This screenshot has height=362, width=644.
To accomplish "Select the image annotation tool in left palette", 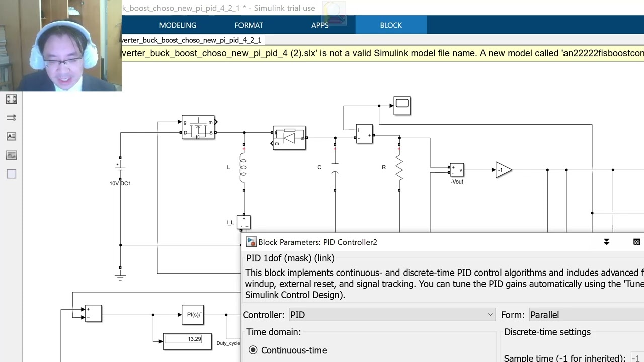I will pyautogui.click(x=11, y=155).
